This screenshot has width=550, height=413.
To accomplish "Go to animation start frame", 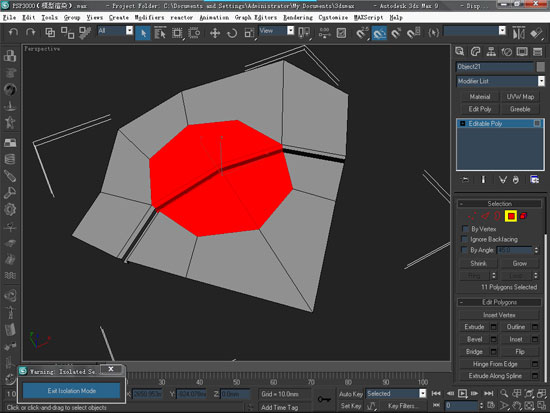I will 436,393.
